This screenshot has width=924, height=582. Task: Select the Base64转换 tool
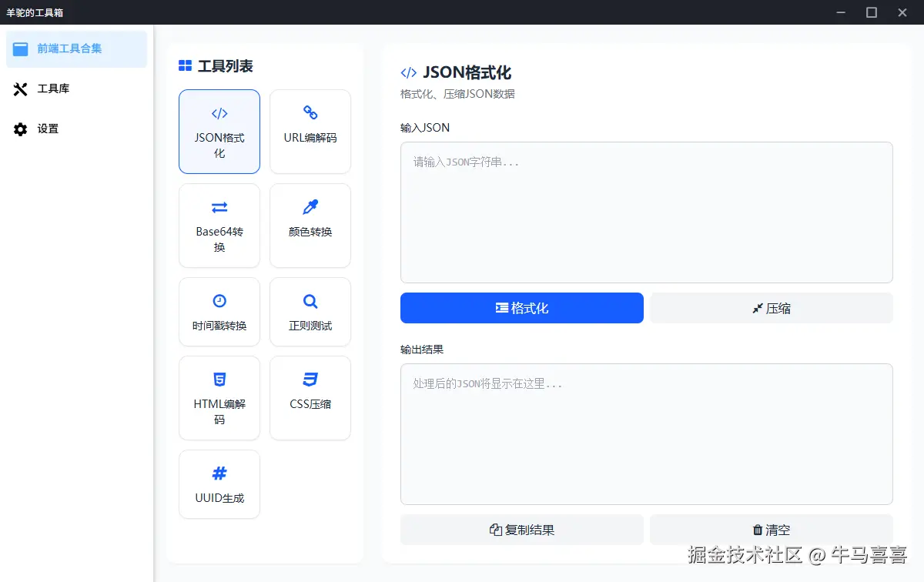pyautogui.click(x=219, y=225)
